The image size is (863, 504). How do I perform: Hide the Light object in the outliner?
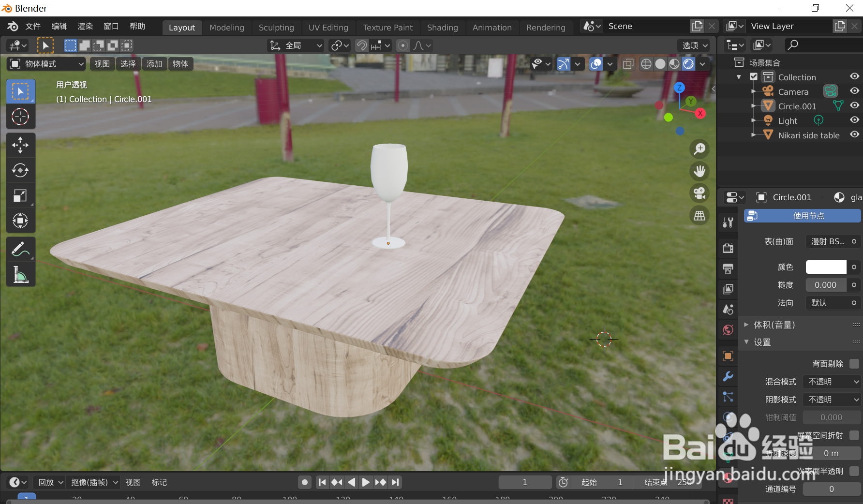tap(854, 119)
